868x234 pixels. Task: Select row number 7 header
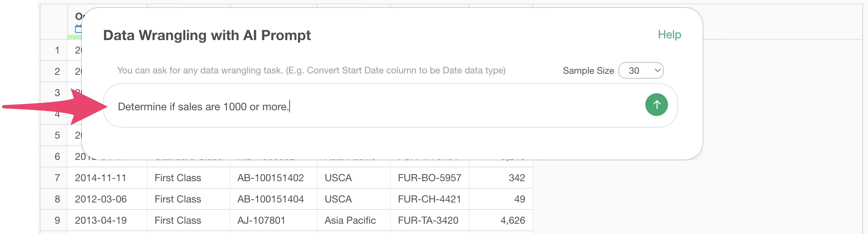(57, 178)
